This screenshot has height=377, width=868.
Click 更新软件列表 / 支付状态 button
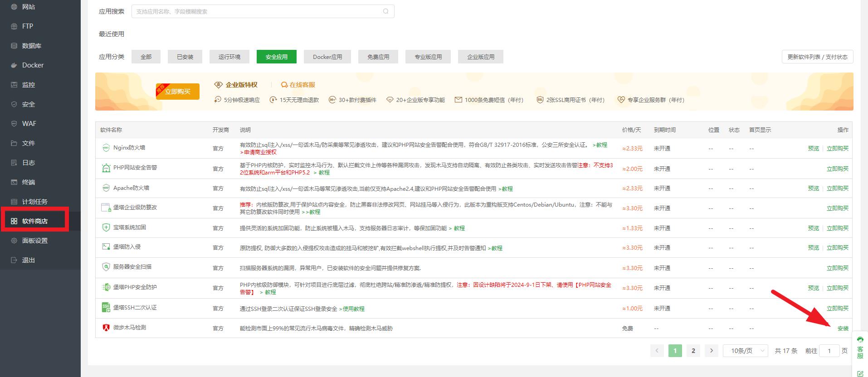818,57
